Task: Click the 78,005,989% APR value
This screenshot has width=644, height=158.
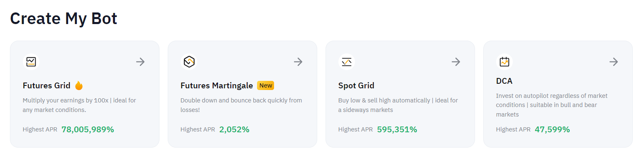Action: tap(88, 129)
